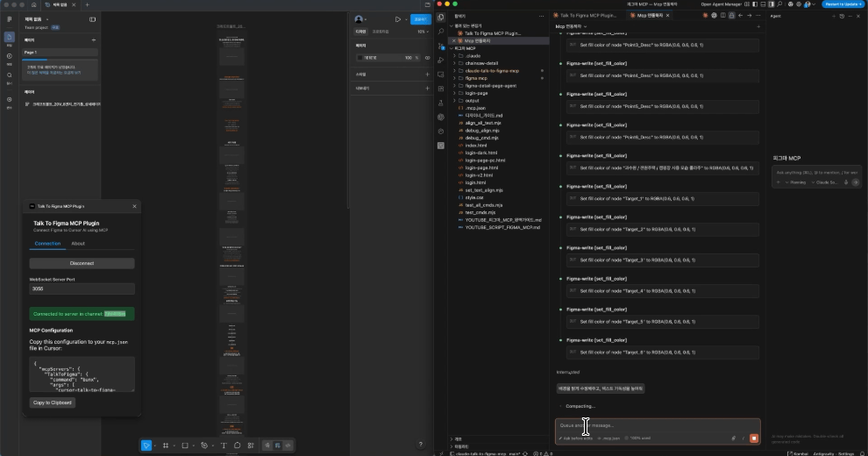Select the Move tool in Figma toolbar
Screen dimensions: 868x456
(146, 445)
